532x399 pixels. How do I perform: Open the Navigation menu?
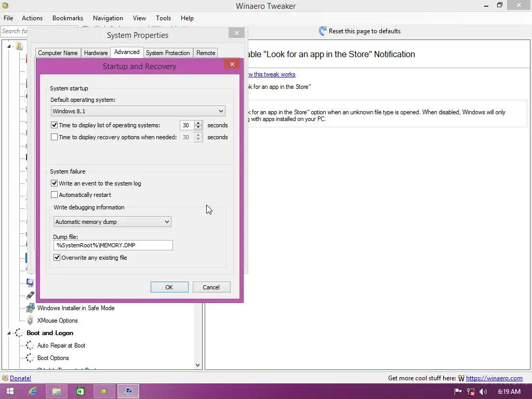(x=108, y=18)
